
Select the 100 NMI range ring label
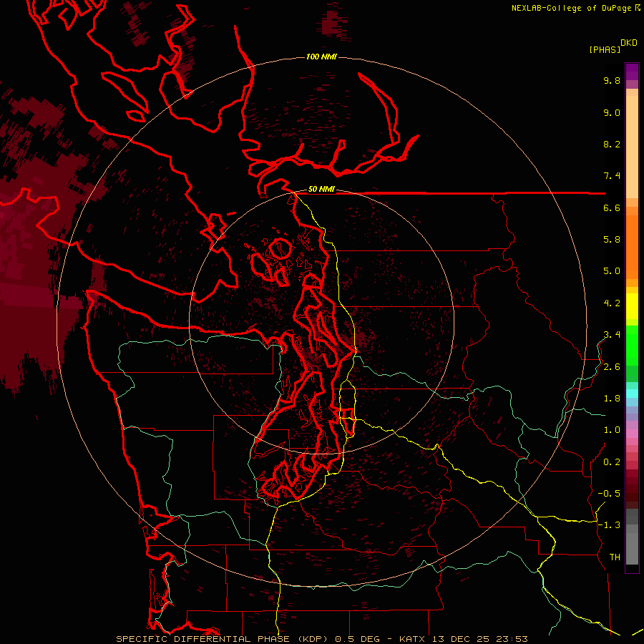click(321, 57)
